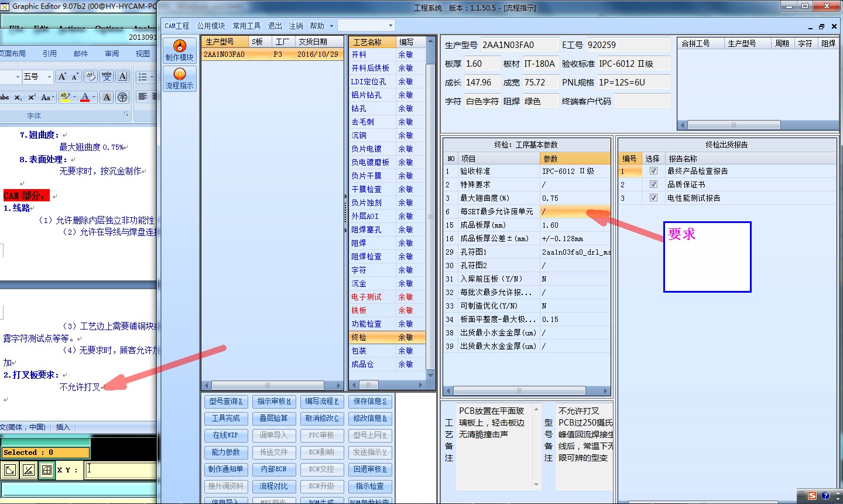Open 常用工具 menu
Screen dimensions: 843x504
pos(246,26)
